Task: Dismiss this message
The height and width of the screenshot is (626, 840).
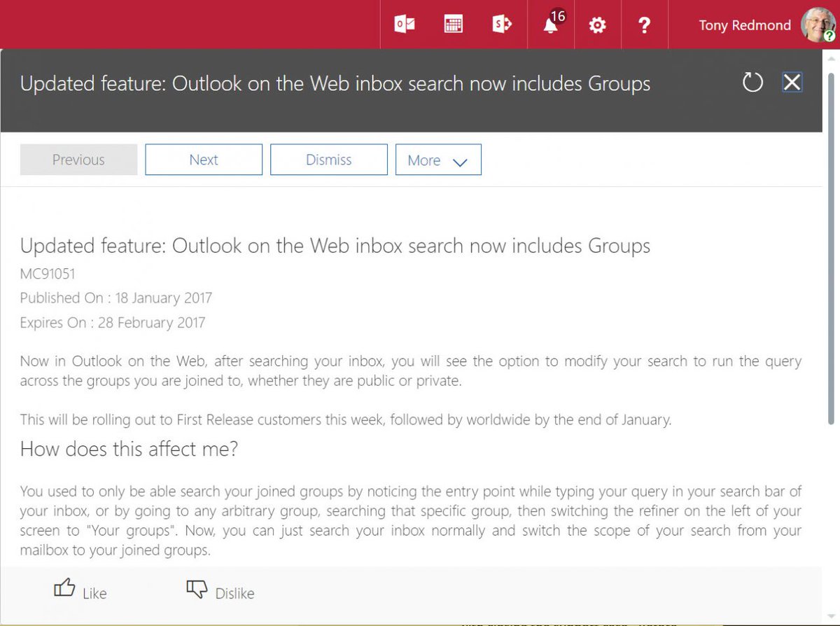Action: coord(329,160)
